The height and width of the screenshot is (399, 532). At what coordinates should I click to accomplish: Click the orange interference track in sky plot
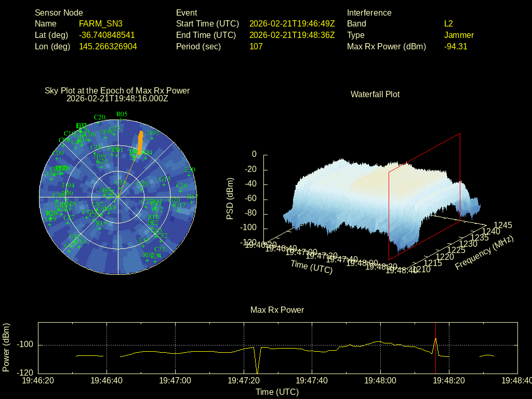click(x=140, y=141)
